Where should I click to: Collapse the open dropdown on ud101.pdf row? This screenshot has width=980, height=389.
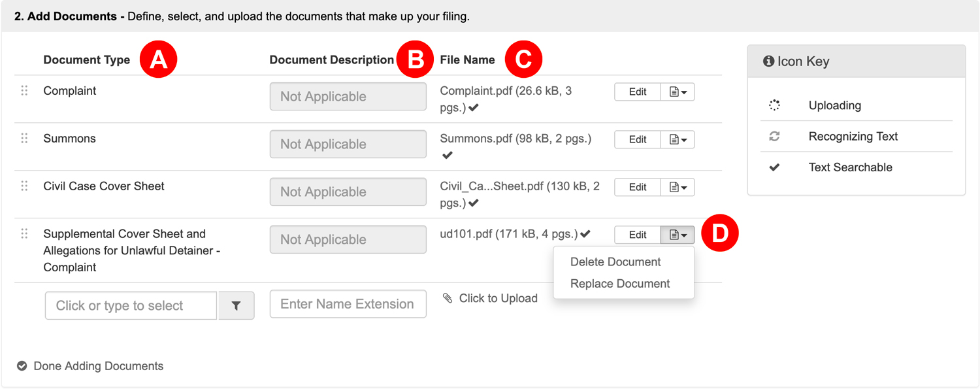pos(678,235)
